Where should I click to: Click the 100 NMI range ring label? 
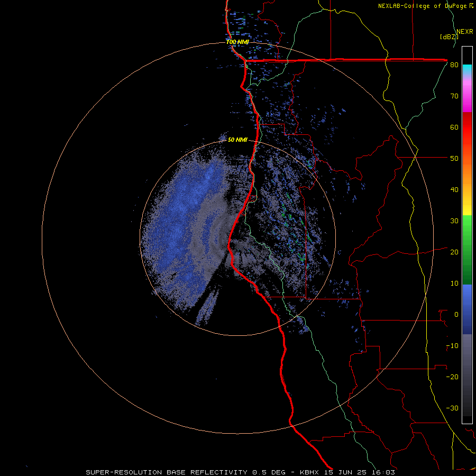tap(237, 42)
